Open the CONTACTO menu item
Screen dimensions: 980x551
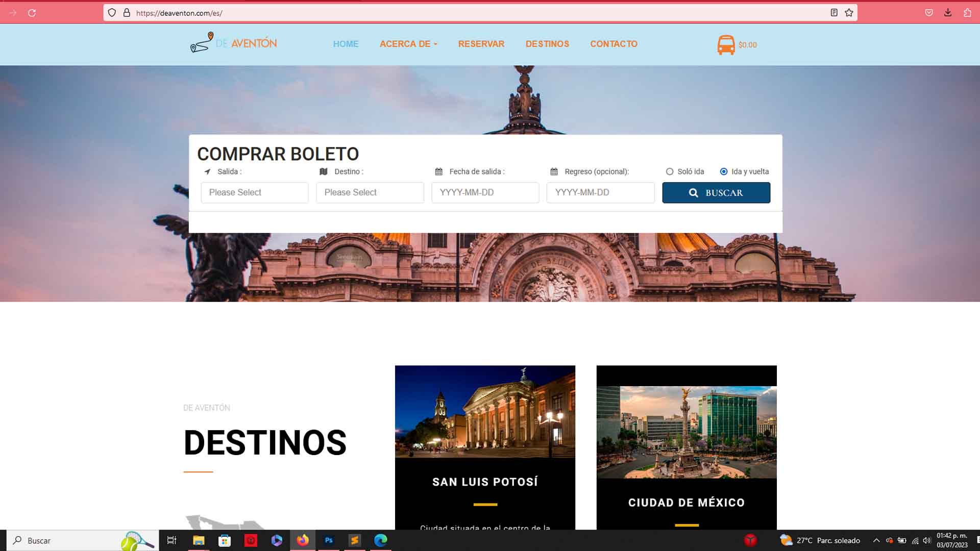614,44
